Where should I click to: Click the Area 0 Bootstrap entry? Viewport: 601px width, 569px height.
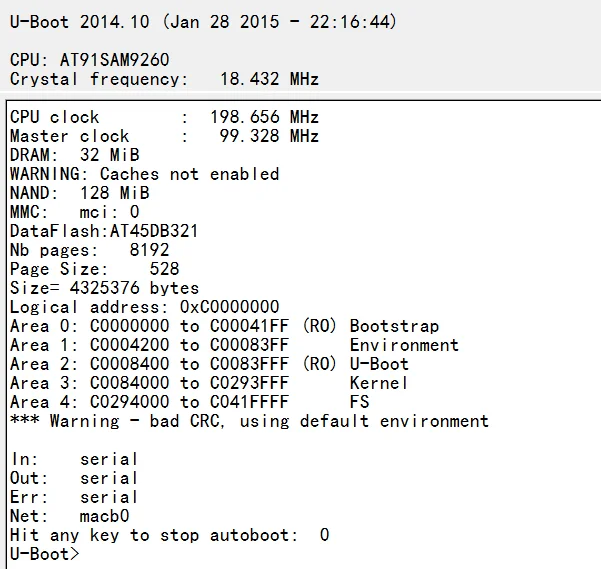pyautogui.click(x=224, y=326)
